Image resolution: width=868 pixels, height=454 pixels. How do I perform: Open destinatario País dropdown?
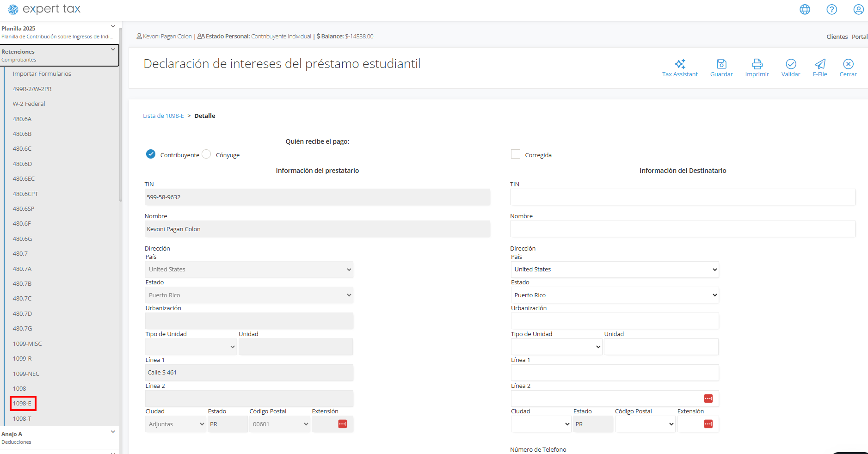point(615,270)
